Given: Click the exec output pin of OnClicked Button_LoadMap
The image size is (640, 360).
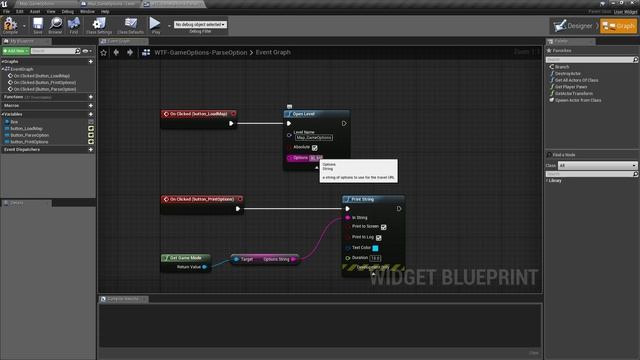Looking at the screenshot, I should (x=231, y=123).
